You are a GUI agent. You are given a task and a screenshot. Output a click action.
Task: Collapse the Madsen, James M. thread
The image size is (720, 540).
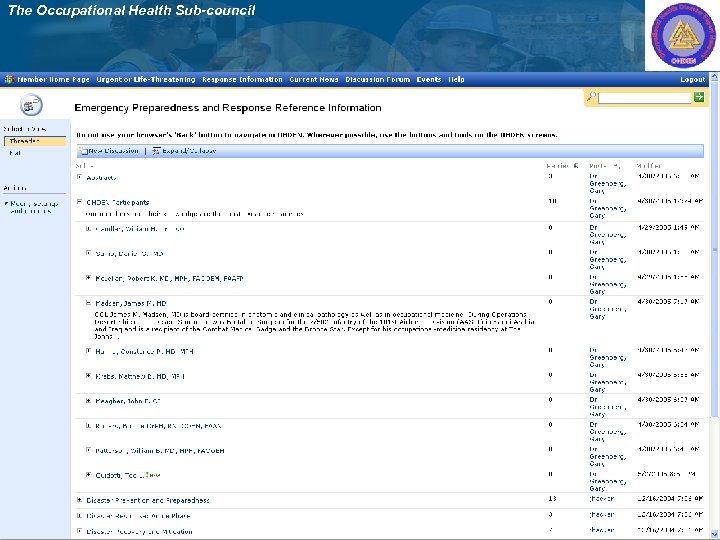pyautogui.click(x=88, y=303)
